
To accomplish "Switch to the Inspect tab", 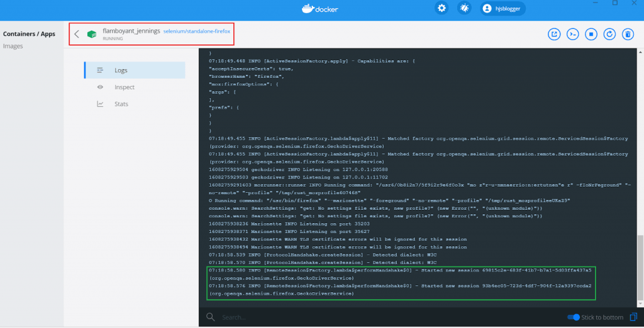I will click(124, 87).
